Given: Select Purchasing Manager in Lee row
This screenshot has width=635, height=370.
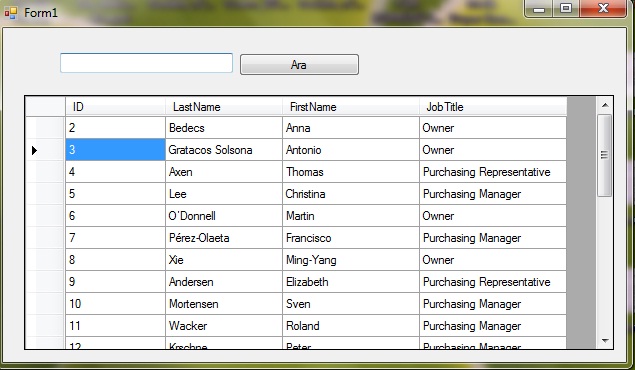Looking at the screenshot, I should tap(493, 194).
